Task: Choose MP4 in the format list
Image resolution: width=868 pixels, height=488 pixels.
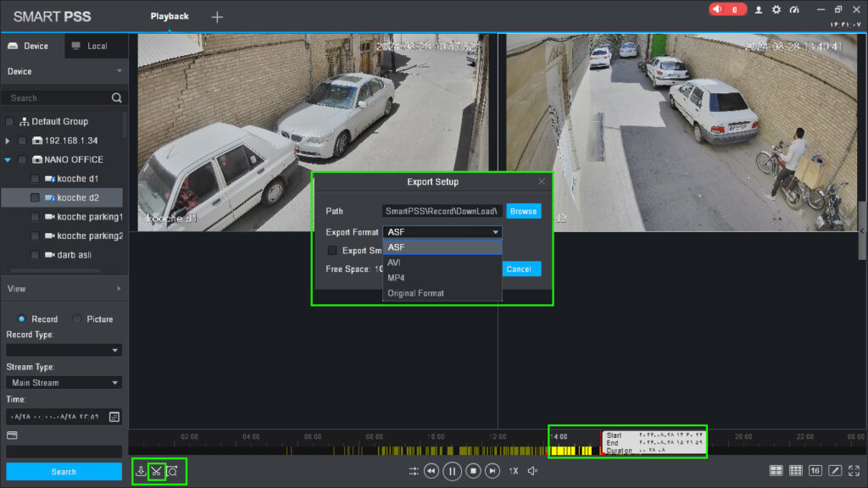Action: tap(442, 278)
